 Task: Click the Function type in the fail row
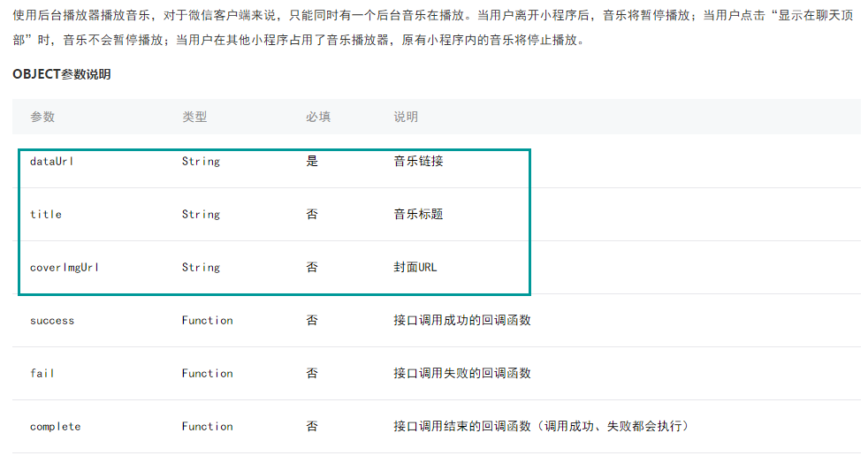click(208, 374)
